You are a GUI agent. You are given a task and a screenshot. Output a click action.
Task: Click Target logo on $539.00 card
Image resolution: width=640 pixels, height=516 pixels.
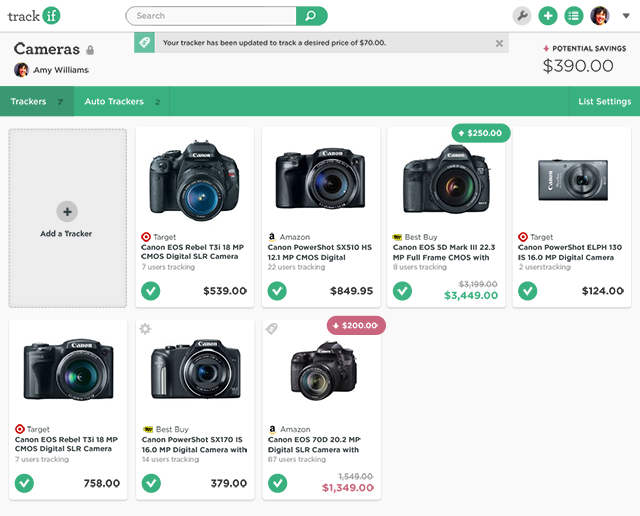146,237
